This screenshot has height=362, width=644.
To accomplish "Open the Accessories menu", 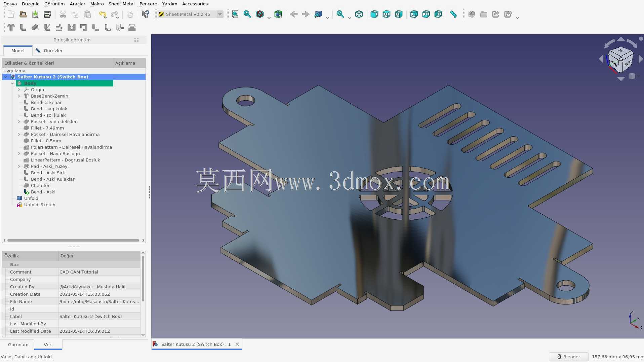I will point(195,4).
